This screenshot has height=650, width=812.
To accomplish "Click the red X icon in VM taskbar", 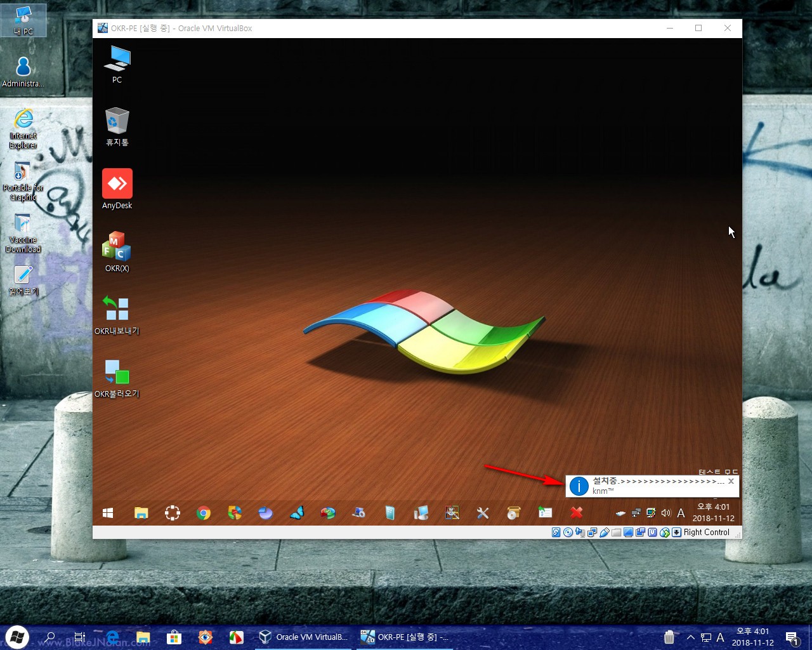I will point(577,513).
